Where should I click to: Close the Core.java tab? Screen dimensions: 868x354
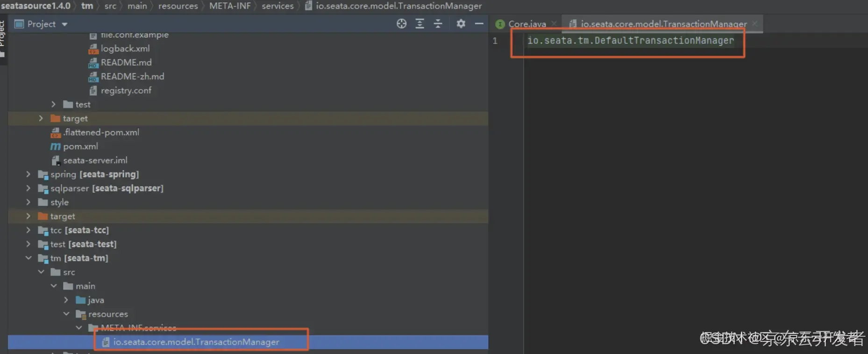[x=554, y=23]
